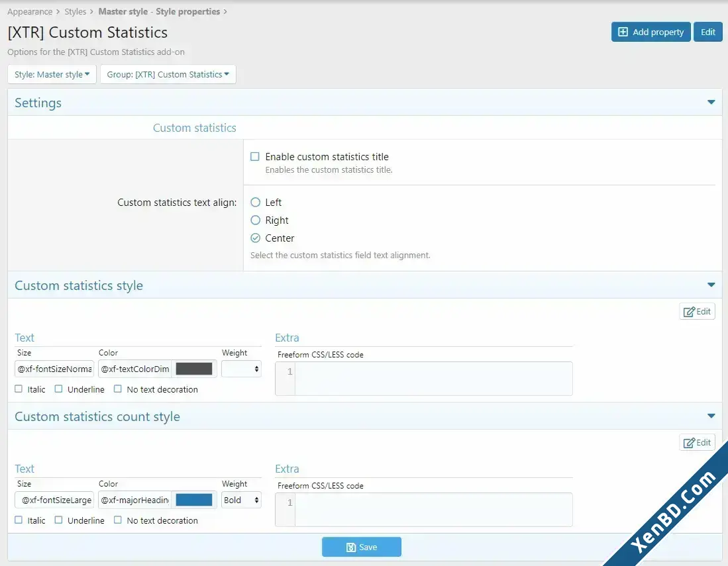
Task: Click the Custom statistics count style heading
Action: (x=97, y=416)
